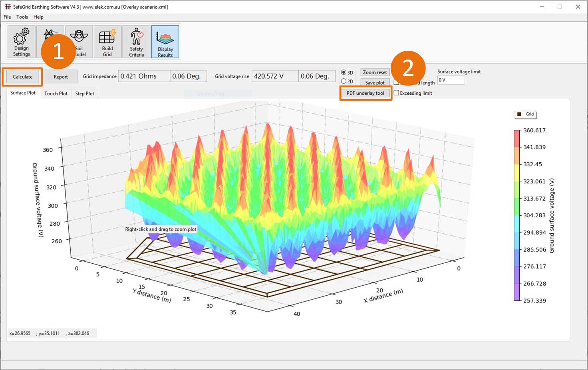
Task: Click the ground surface voltage color scale
Action: point(517,216)
